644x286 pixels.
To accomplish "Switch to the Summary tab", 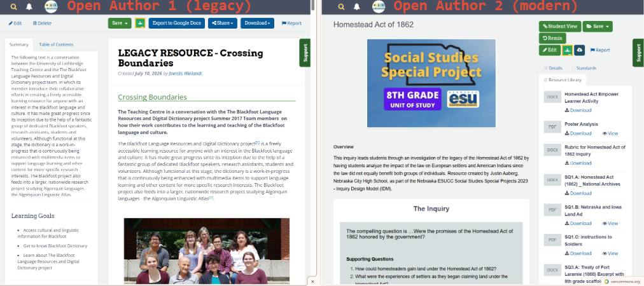I will point(19,44).
